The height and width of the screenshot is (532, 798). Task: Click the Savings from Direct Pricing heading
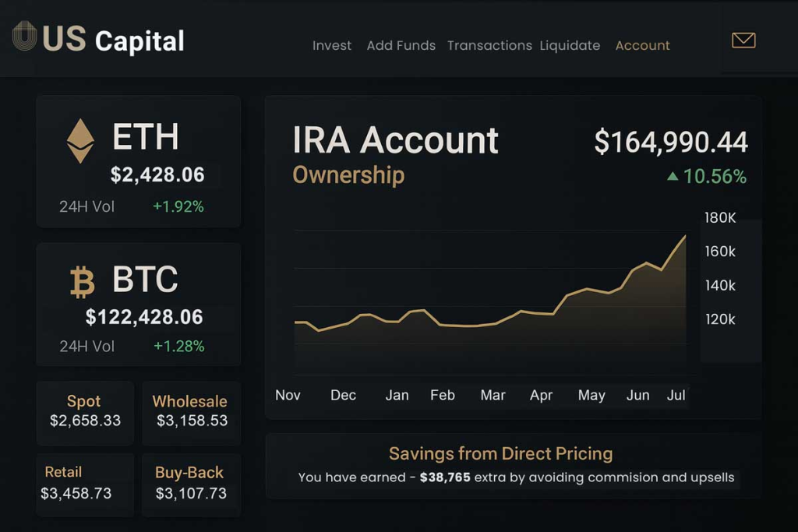[500, 453]
